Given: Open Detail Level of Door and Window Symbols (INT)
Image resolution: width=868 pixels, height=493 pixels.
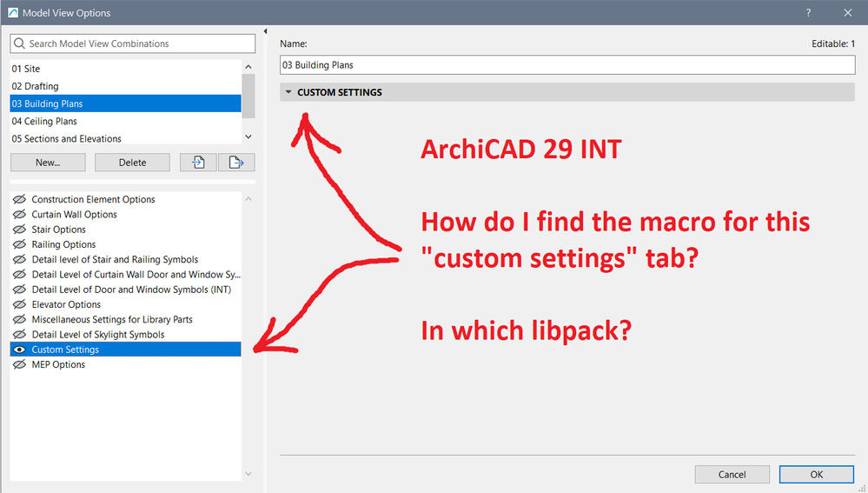Looking at the screenshot, I should [x=131, y=289].
